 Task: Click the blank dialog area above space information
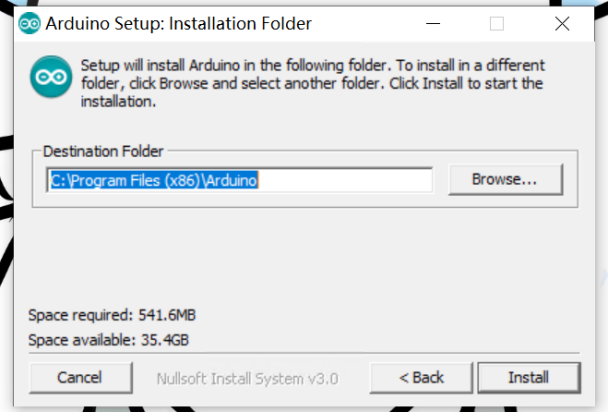pyautogui.click(x=305, y=256)
